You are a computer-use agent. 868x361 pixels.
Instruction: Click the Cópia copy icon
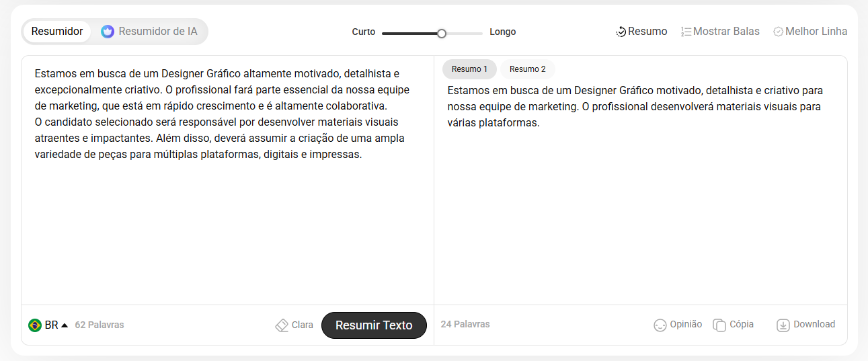[x=719, y=325]
